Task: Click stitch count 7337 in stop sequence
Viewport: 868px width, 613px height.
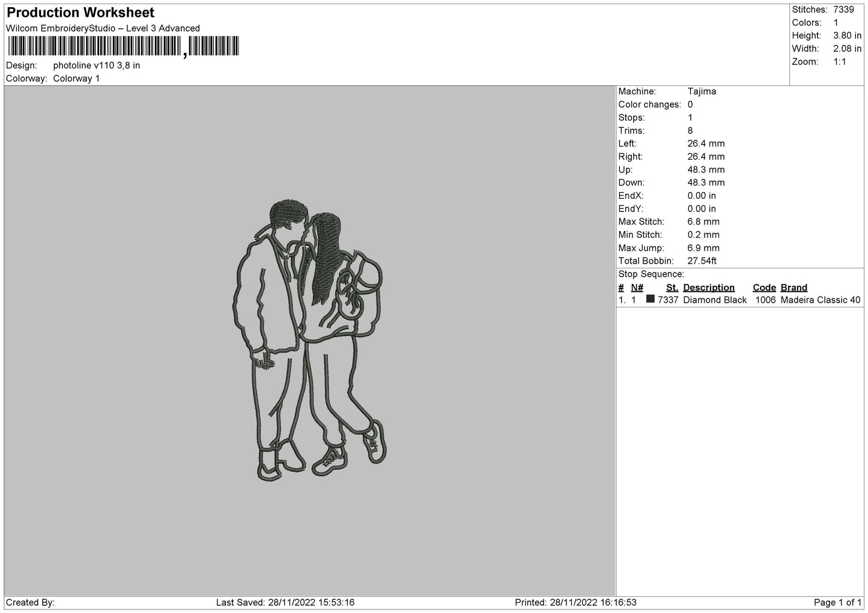Action: (x=668, y=300)
